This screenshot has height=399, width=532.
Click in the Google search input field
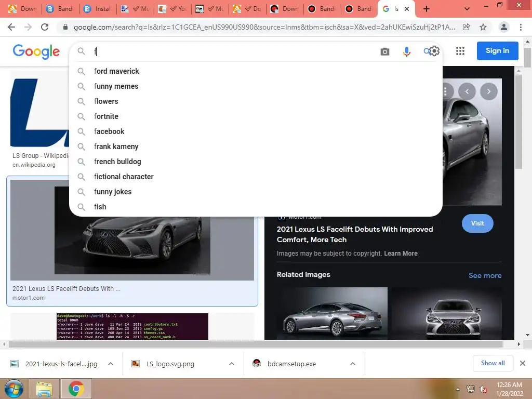click(x=234, y=51)
